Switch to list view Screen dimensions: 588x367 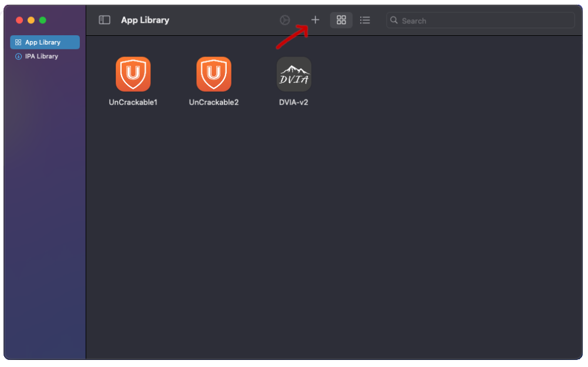click(x=365, y=20)
